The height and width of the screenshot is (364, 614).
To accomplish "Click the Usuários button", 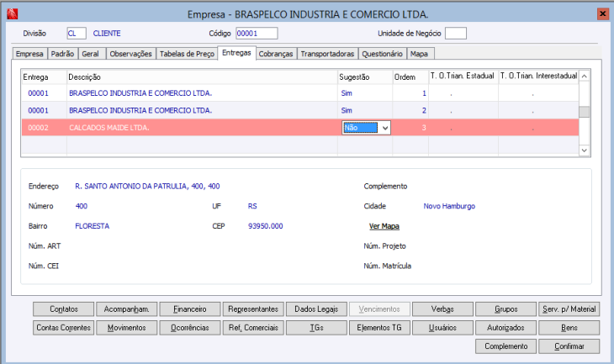I will tap(442, 328).
